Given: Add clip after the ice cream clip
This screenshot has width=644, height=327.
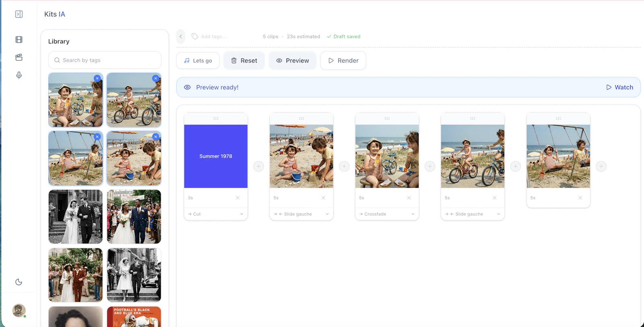Looking at the screenshot, I should point(430,166).
